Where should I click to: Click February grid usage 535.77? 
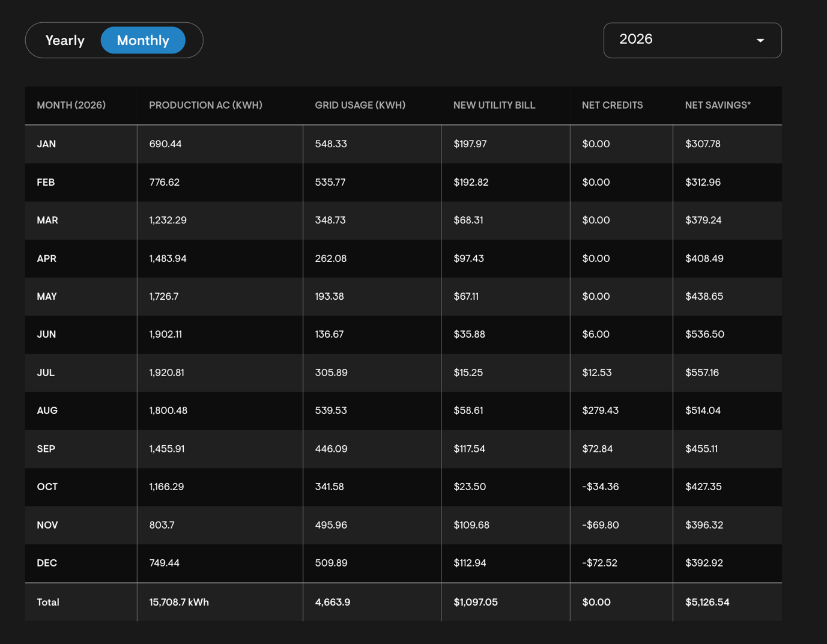tap(330, 182)
